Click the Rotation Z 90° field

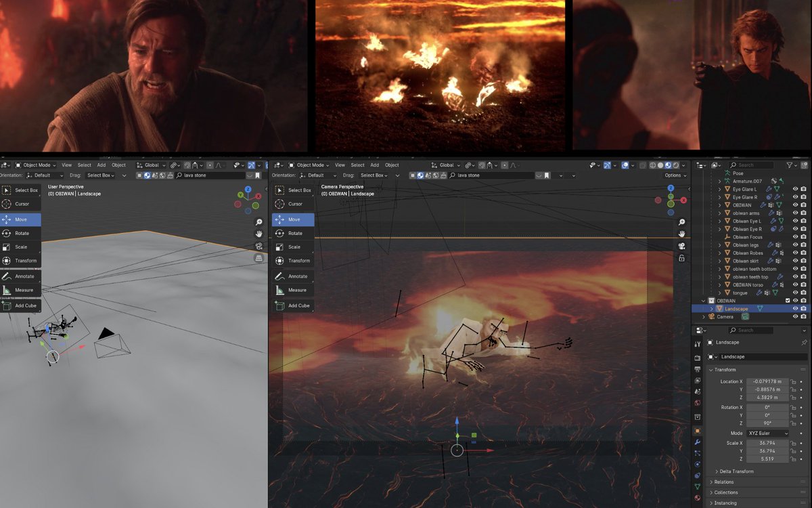[x=767, y=423]
